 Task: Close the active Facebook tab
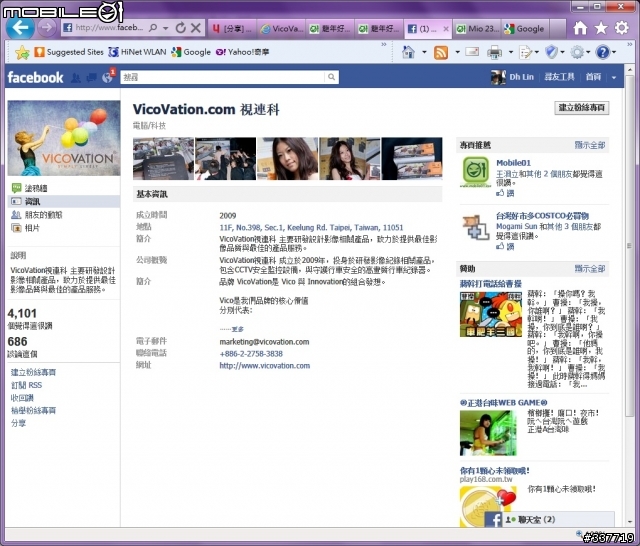(446, 29)
